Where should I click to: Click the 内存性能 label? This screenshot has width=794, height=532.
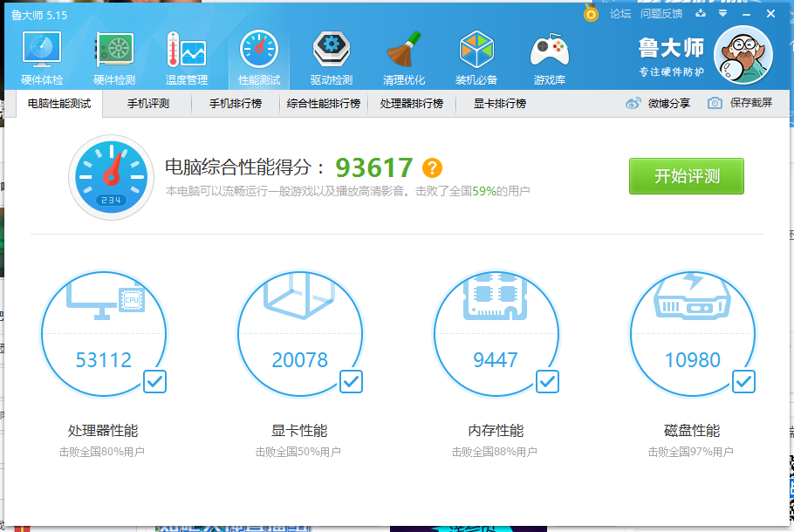(x=496, y=431)
